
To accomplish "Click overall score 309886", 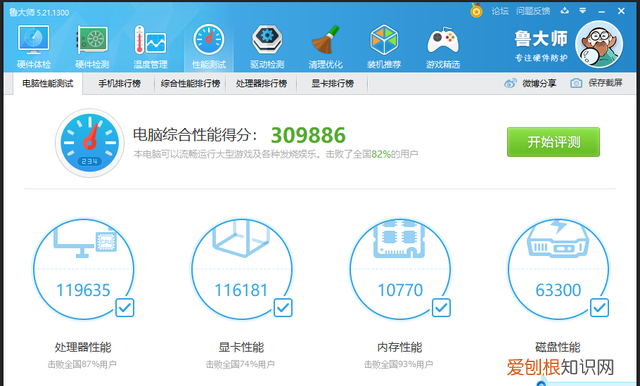I will click(308, 135).
